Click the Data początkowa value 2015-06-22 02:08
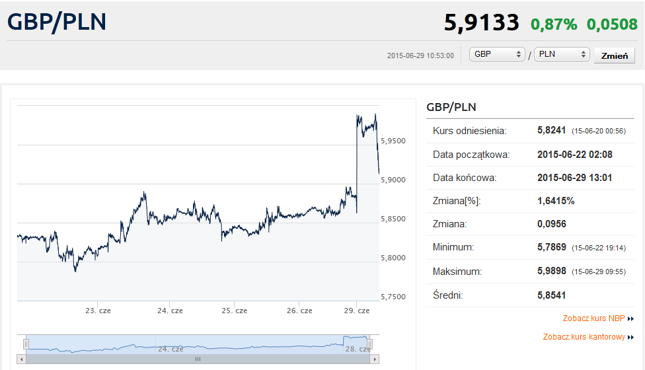The width and height of the screenshot is (645, 370). (575, 154)
